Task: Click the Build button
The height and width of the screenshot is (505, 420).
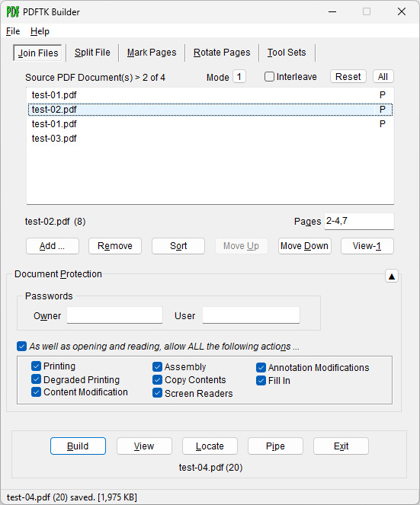Action: coord(78,446)
